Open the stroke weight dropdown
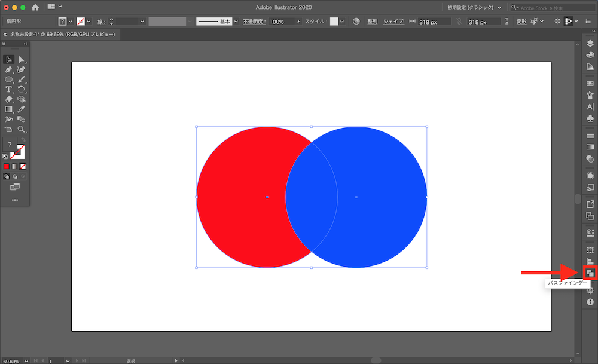Image resolution: width=598 pixels, height=364 pixels. click(x=142, y=22)
